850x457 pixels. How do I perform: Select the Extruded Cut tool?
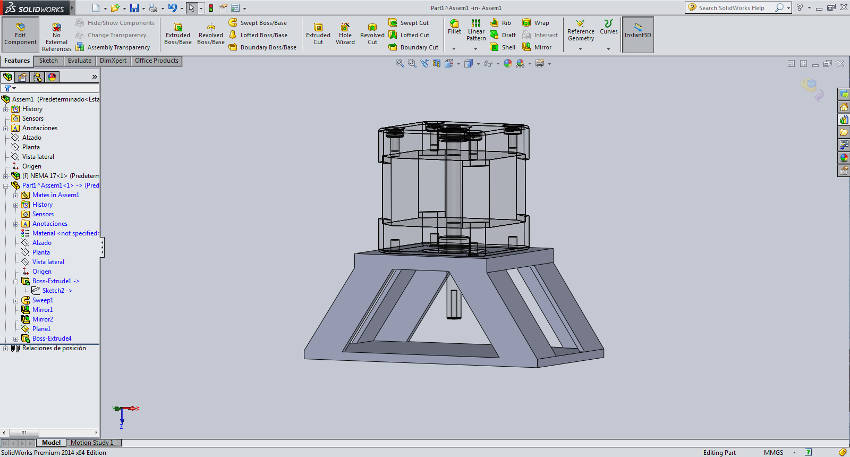click(x=318, y=34)
